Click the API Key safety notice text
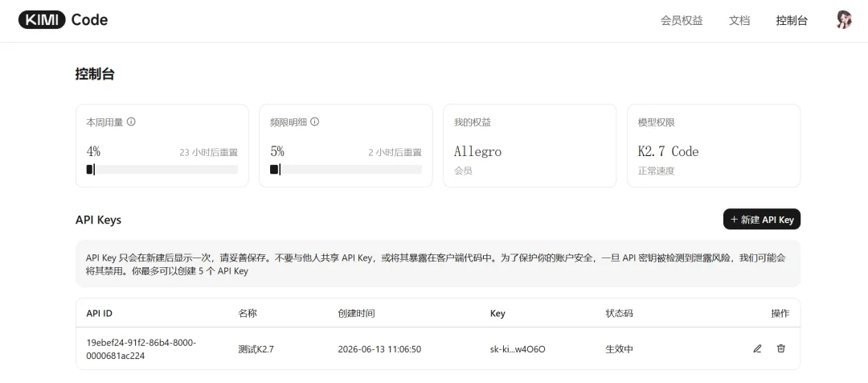 click(437, 265)
